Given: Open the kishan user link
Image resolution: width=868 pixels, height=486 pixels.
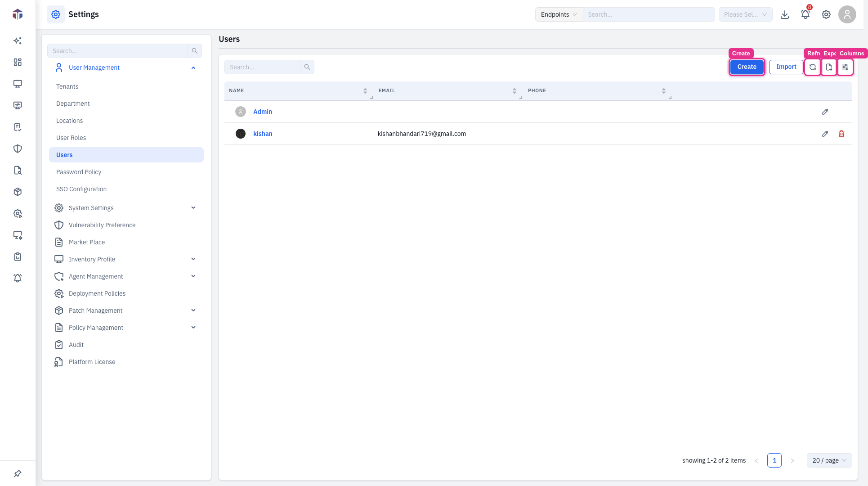Looking at the screenshot, I should pyautogui.click(x=263, y=134).
